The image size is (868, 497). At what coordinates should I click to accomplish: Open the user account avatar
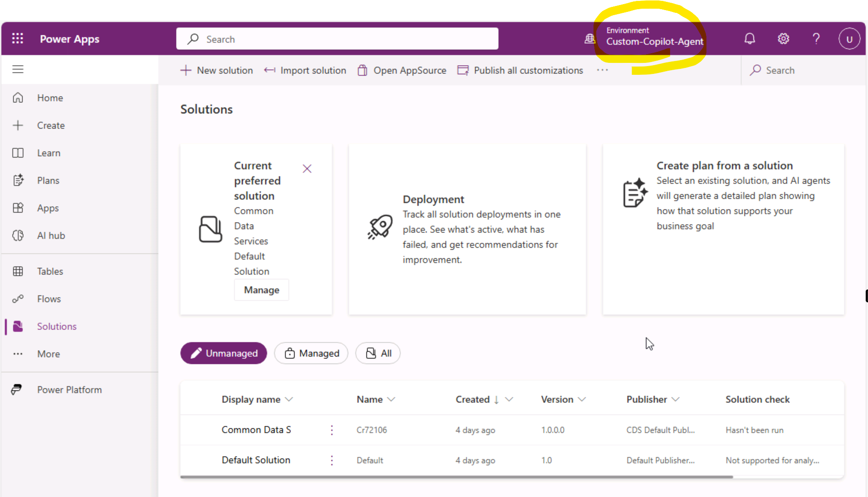[849, 39]
